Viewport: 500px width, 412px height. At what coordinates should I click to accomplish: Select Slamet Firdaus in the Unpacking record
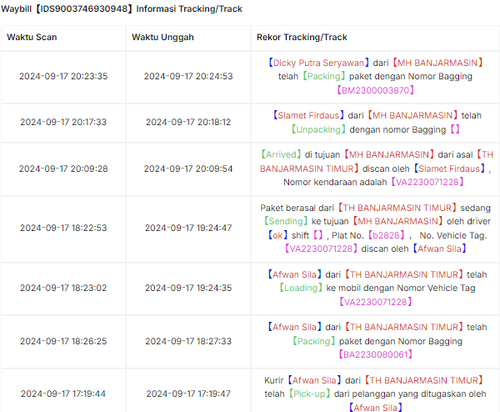[308, 116]
